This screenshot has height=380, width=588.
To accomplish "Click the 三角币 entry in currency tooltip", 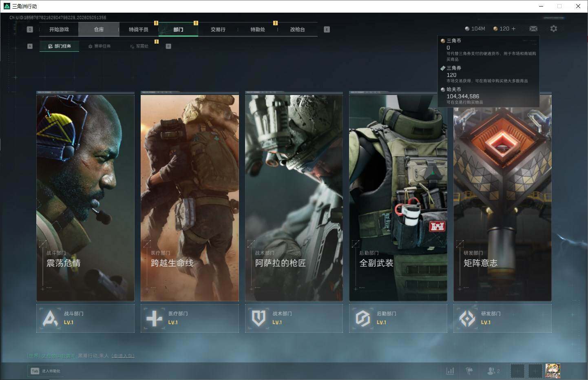I will [489, 49].
